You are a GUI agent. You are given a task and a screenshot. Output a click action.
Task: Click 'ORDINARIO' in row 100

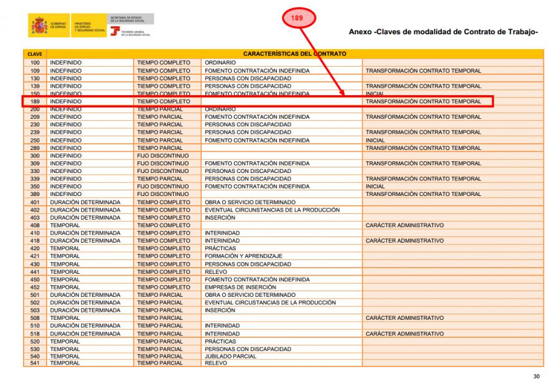[x=220, y=63]
